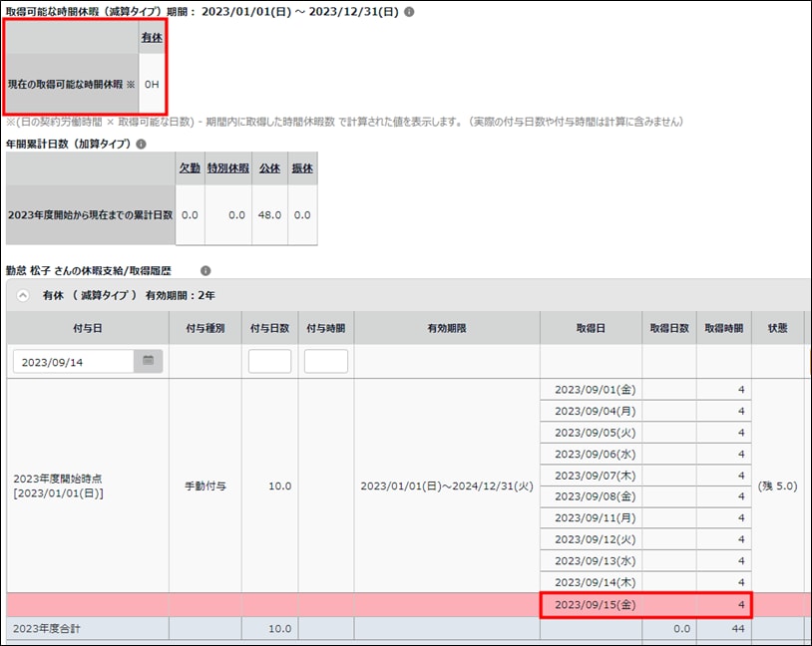Image resolution: width=812 pixels, height=646 pixels.
Task: Click the 有効期限 column header
Action: point(446,328)
